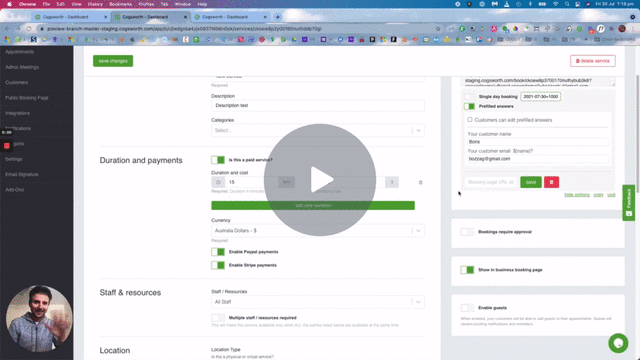Open the Feedback side tab

pyautogui.click(x=629, y=203)
